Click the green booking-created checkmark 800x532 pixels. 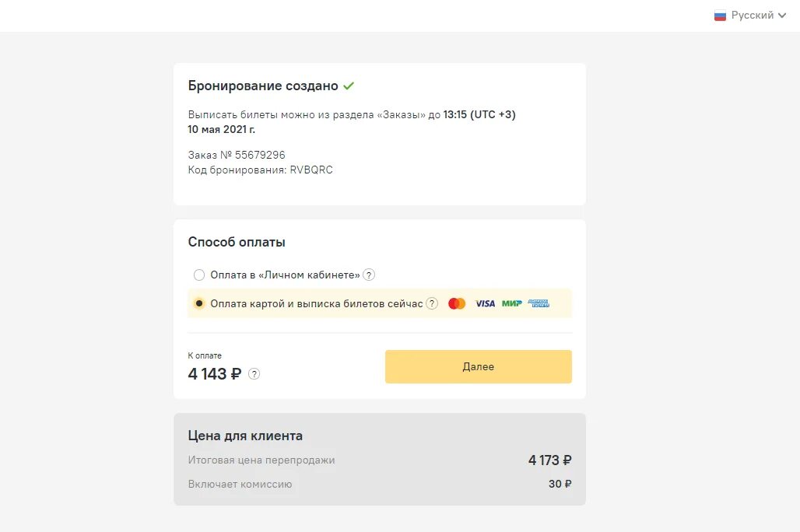[349, 86]
